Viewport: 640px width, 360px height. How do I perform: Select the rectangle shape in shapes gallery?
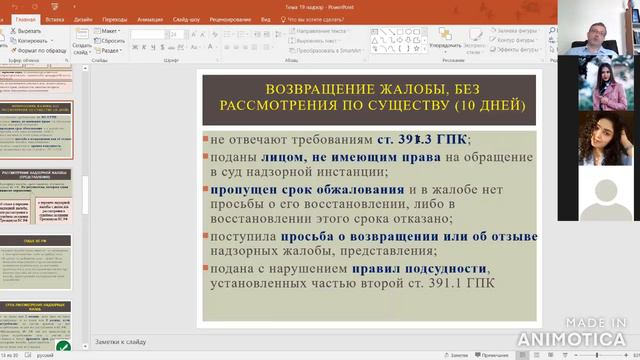click(x=400, y=31)
